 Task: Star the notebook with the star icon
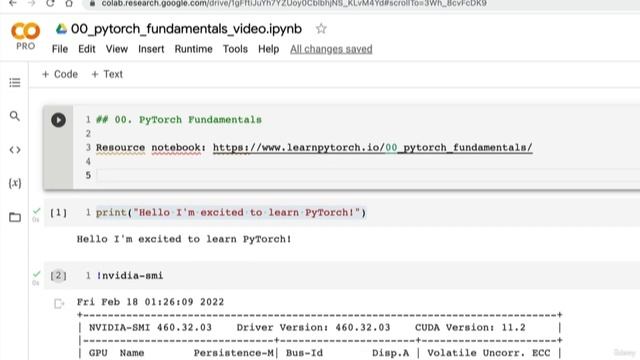coord(321,29)
